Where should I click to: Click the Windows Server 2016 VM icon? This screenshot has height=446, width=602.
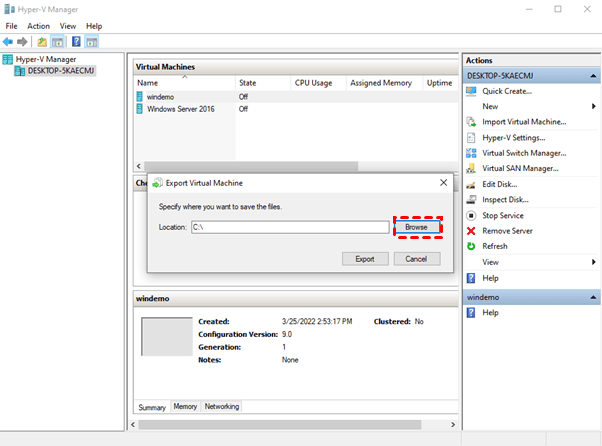click(x=139, y=109)
